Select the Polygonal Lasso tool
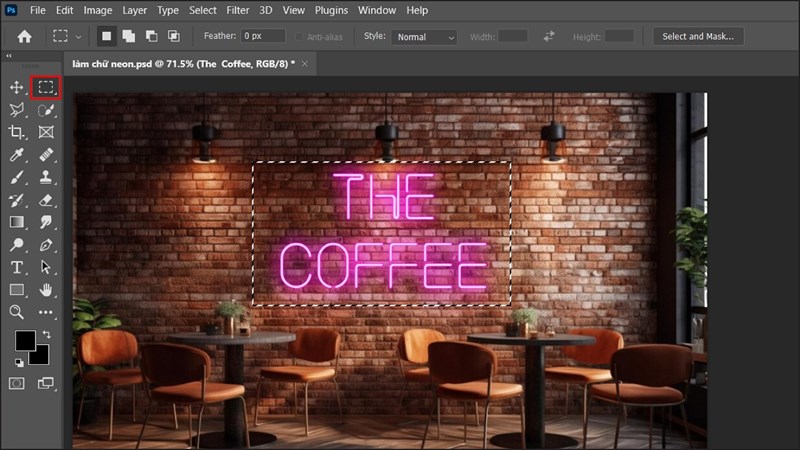Screen dimensions: 800x450 16,110
